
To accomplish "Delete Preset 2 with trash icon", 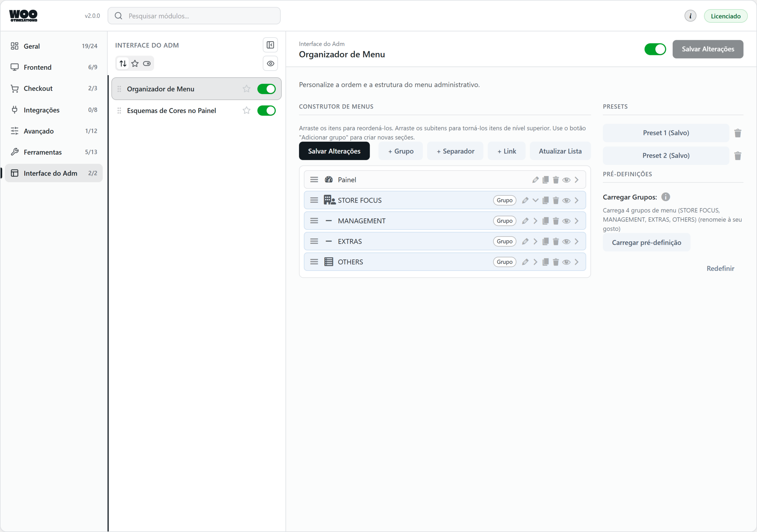I will (x=737, y=155).
